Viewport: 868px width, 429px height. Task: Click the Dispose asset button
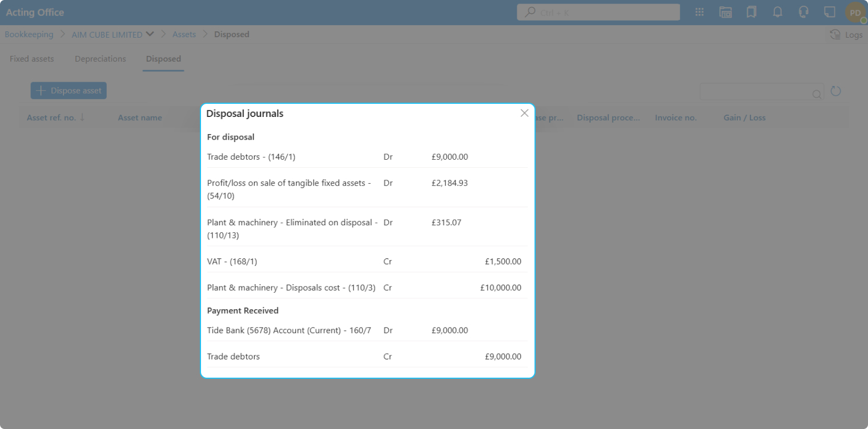[x=69, y=91]
